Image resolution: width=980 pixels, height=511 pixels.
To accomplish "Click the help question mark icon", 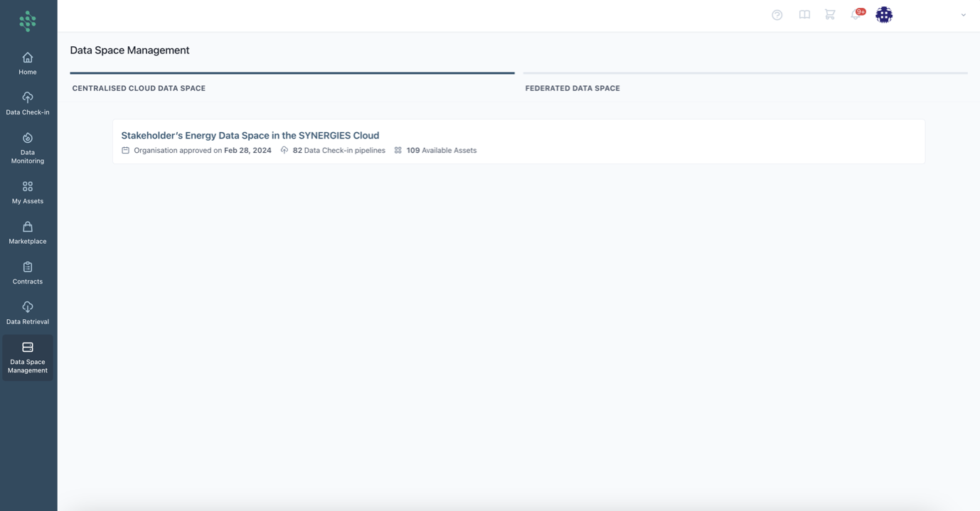I will (x=777, y=15).
